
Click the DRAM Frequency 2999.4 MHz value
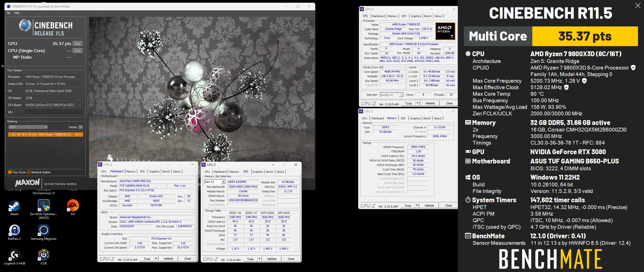[418, 147]
